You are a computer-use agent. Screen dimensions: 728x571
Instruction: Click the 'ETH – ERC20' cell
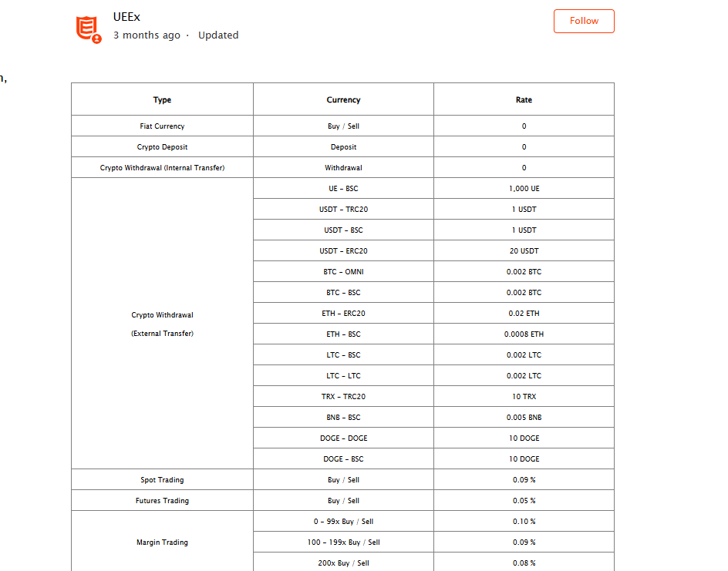pyautogui.click(x=343, y=314)
